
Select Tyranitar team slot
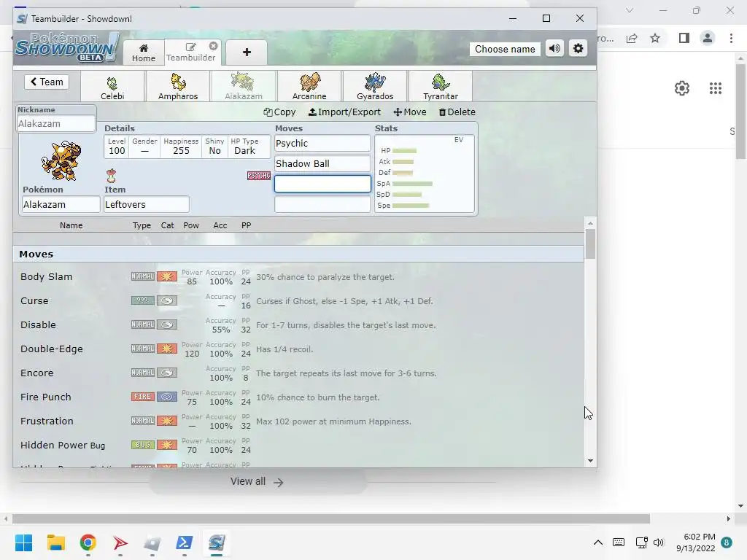441,86
